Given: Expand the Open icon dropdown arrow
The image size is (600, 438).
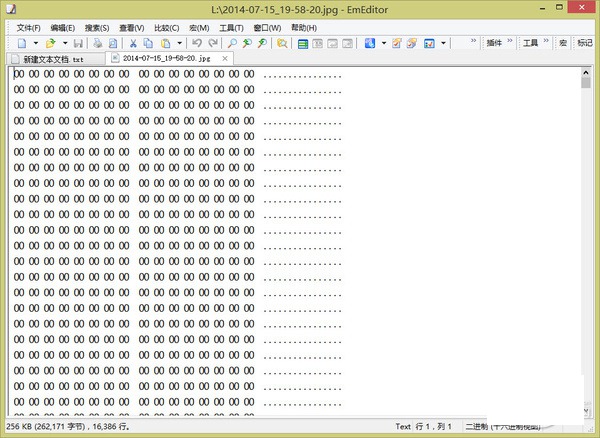Looking at the screenshot, I should (x=65, y=43).
